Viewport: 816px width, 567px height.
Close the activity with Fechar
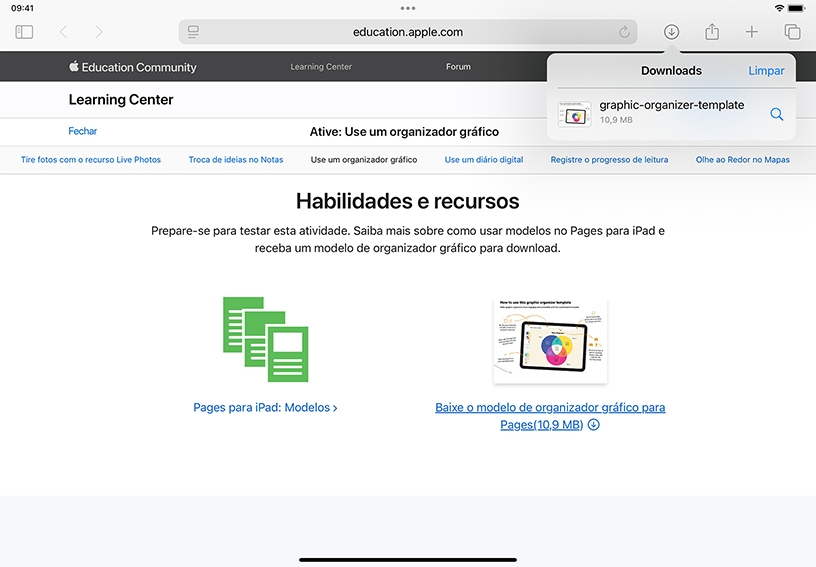click(x=83, y=131)
